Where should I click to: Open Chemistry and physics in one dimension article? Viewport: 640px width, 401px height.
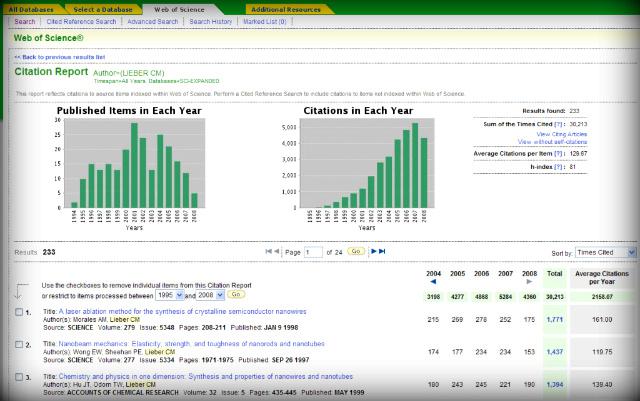pos(206,376)
